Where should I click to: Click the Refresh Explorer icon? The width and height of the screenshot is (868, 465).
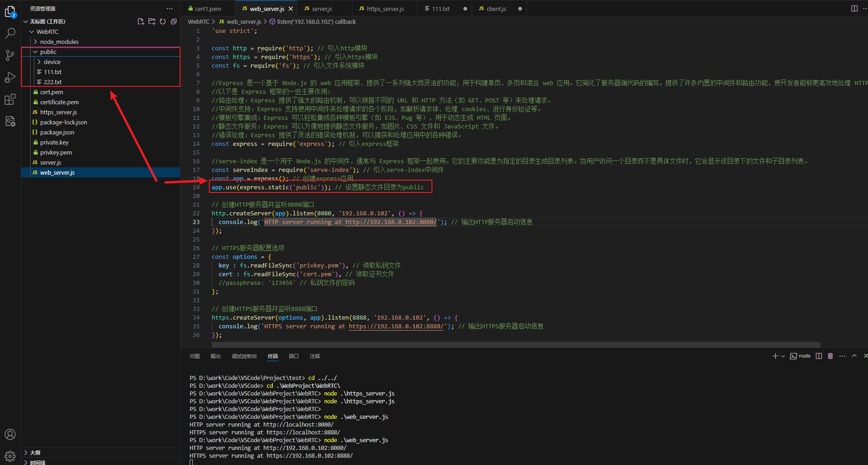[x=163, y=21]
